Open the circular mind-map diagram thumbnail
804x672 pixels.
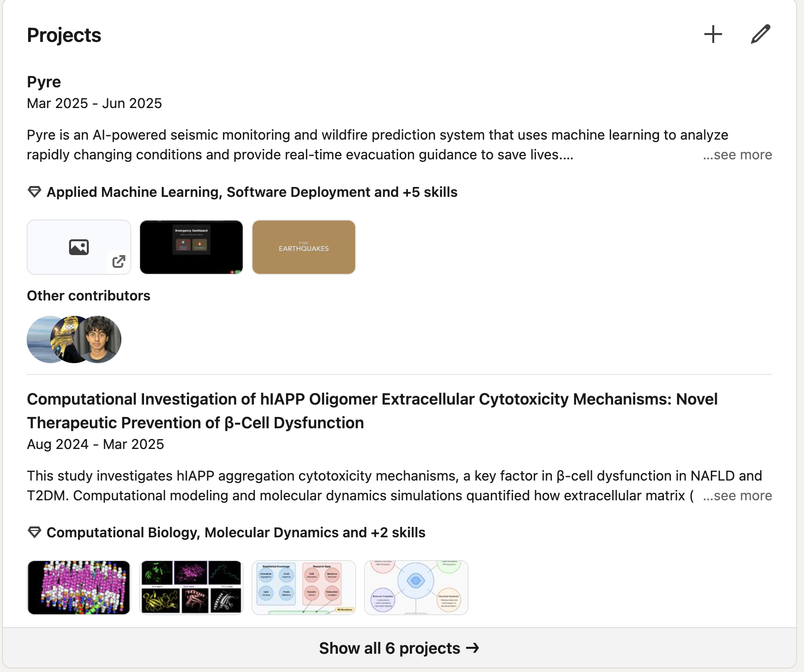pos(416,588)
